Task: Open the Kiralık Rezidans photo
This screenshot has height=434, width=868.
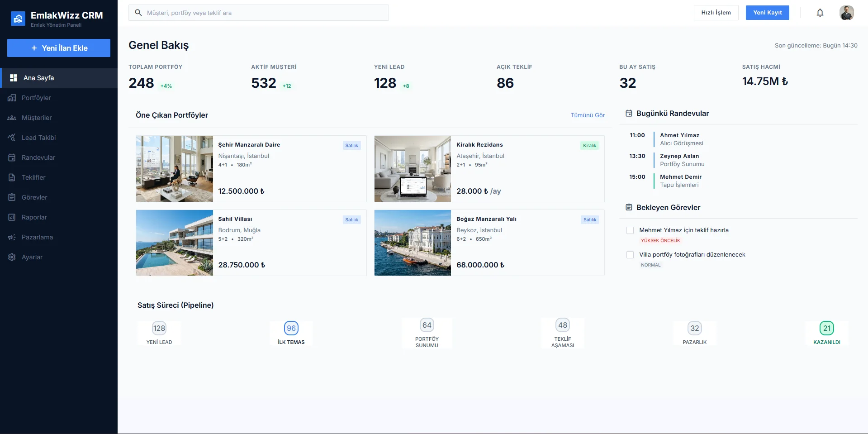Action: coord(413,169)
